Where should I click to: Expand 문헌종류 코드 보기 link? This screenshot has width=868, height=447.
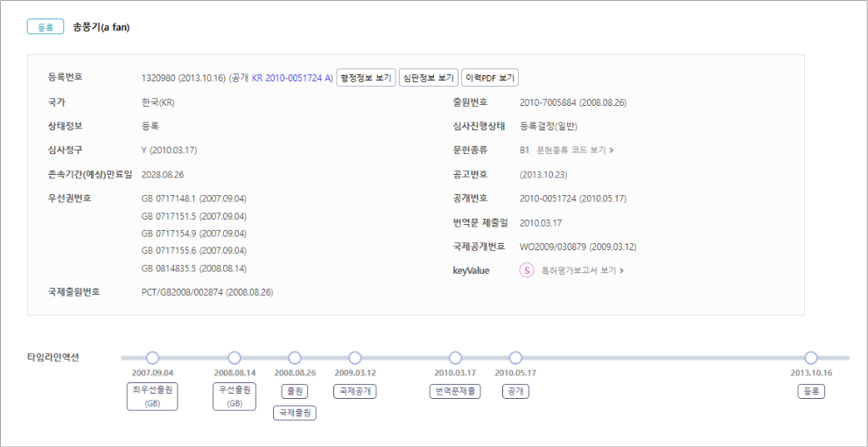575,150
